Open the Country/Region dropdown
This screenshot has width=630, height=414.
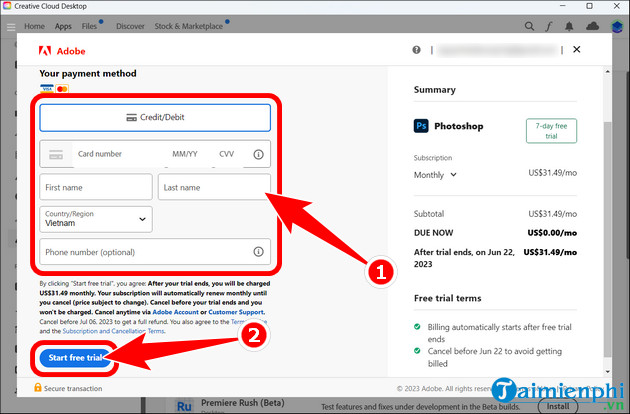coord(96,219)
